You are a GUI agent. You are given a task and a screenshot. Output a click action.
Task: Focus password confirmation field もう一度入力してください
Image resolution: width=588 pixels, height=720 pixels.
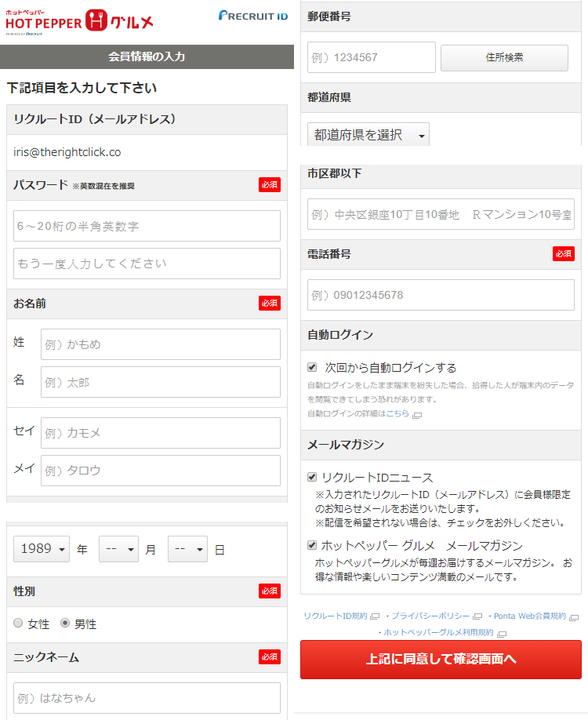pos(147,264)
